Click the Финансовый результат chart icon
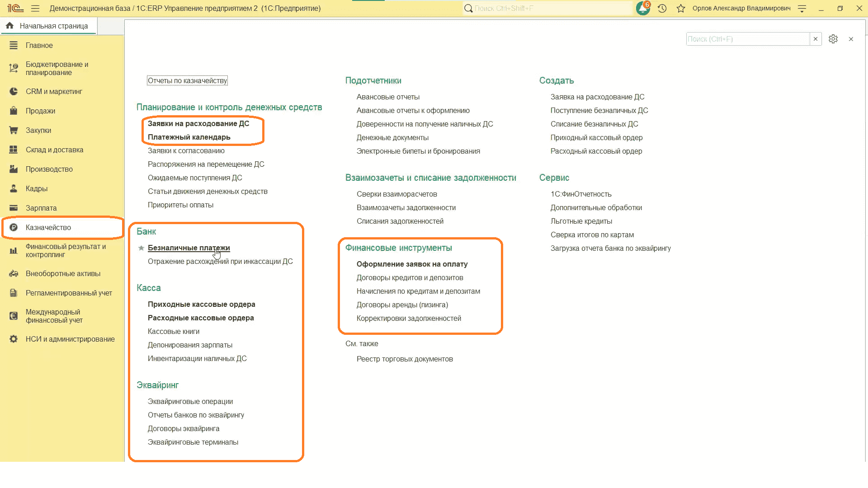Image resolution: width=868 pixels, height=488 pixels. pyautogui.click(x=14, y=250)
